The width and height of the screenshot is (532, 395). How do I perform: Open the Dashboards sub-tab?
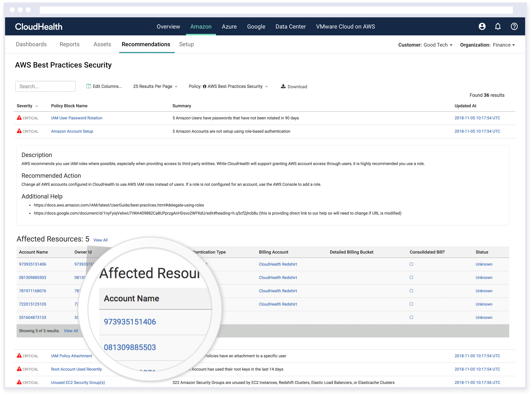(31, 44)
